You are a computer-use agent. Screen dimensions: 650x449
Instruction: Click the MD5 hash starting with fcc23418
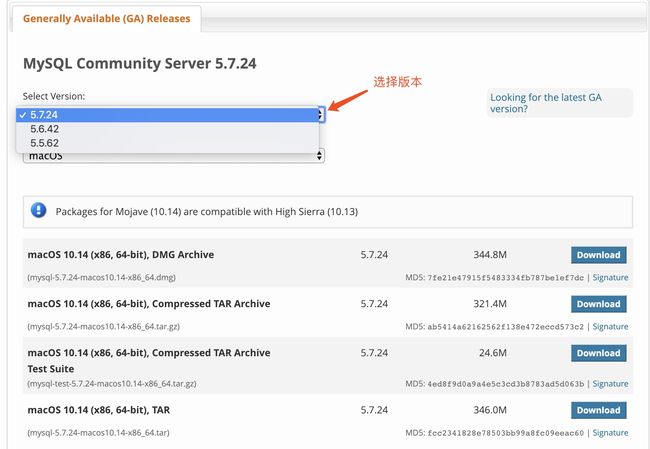505,433
